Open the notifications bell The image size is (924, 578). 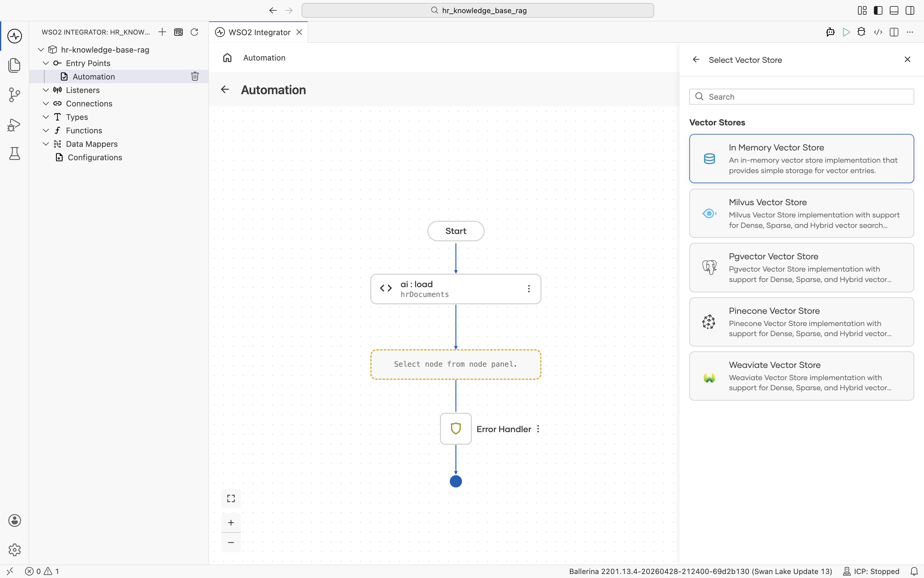tap(914, 572)
